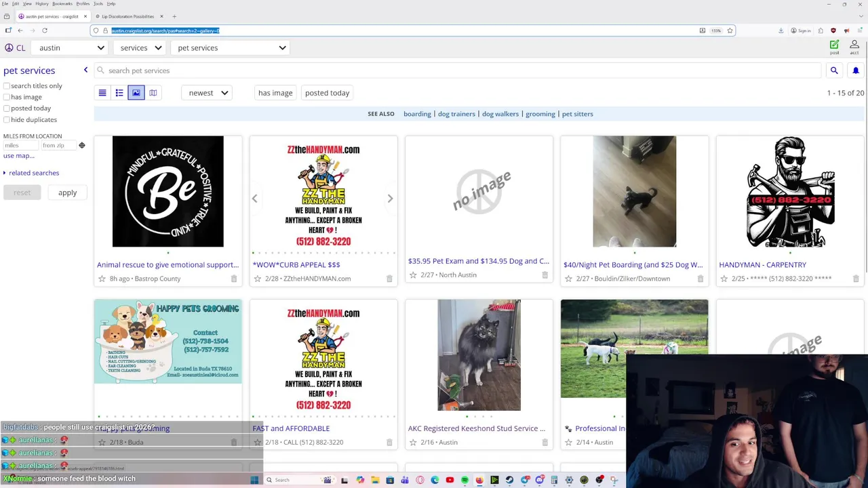Click the locate-me crosshair icon
Screen dimensions: 868x488
click(x=82, y=145)
